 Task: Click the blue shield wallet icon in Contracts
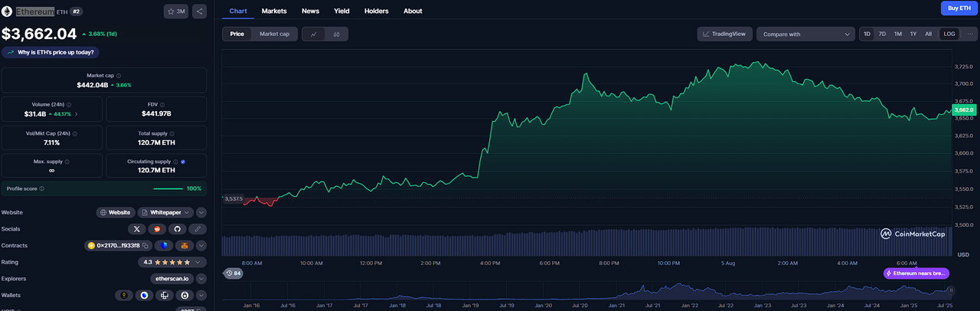coord(164,245)
